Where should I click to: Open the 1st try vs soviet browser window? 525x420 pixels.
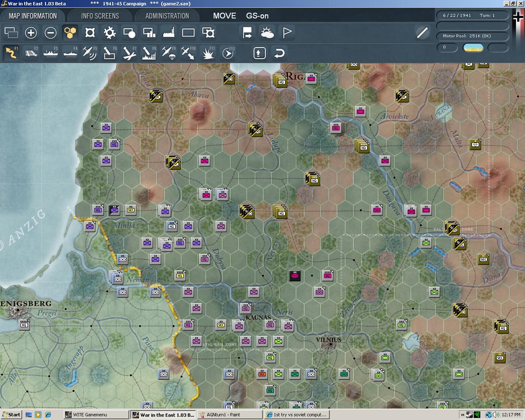click(296, 415)
